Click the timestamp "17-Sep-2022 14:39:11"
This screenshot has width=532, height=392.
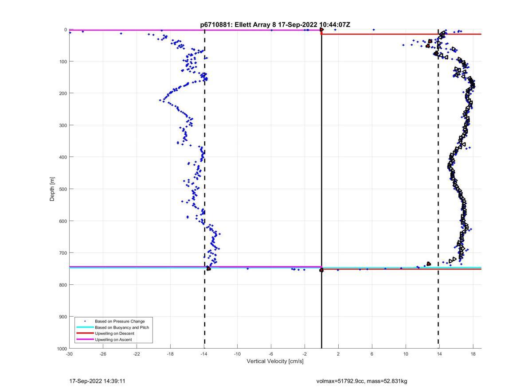pos(97,381)
